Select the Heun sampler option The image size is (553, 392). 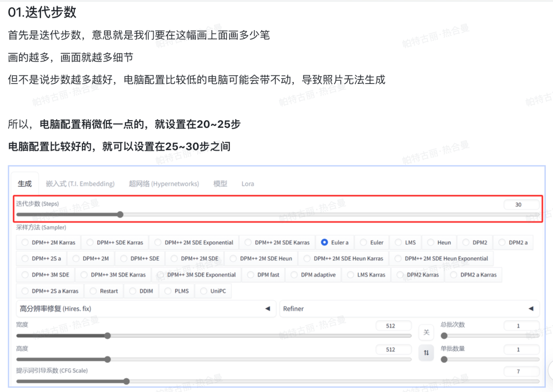(x=439, y=243)
